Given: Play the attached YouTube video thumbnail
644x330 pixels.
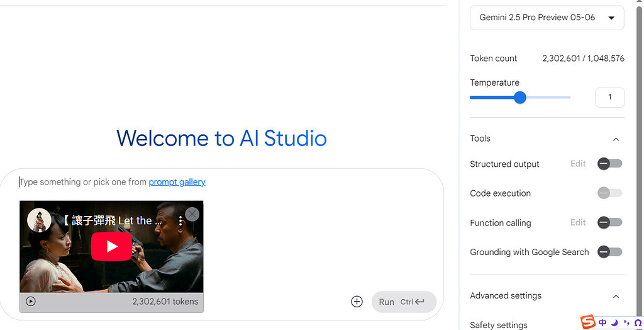Looking at the screenshot, I should tap(111, 246).
